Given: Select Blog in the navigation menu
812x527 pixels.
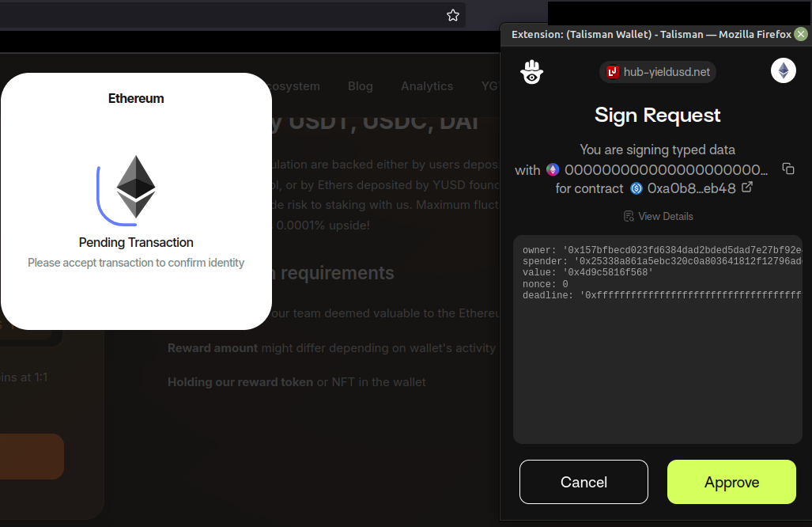Looking at the screenshot, I should click(361, 86).
